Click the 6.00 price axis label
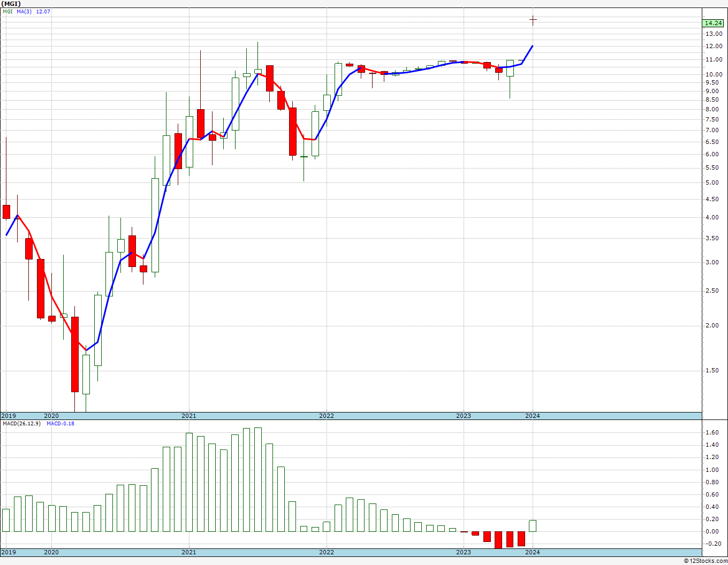Image resolution: width=728 pixels, height=565 pixels. click(x=712, y=154)
